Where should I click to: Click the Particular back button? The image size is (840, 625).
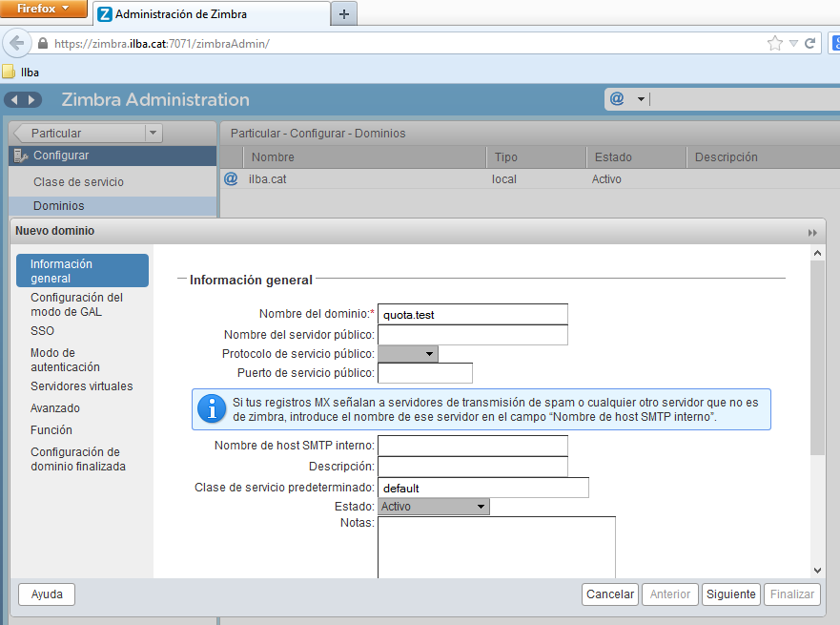[x=79, y=133]
